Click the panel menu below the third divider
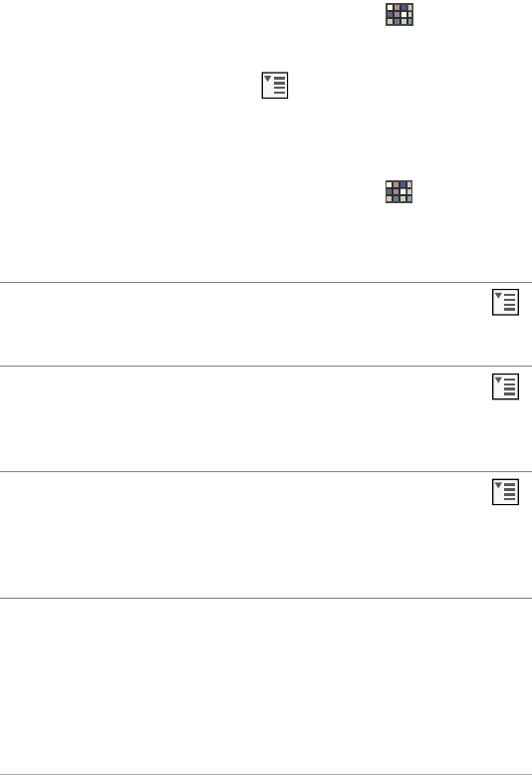Screen dimensions: 532x775 pos(506,492)
